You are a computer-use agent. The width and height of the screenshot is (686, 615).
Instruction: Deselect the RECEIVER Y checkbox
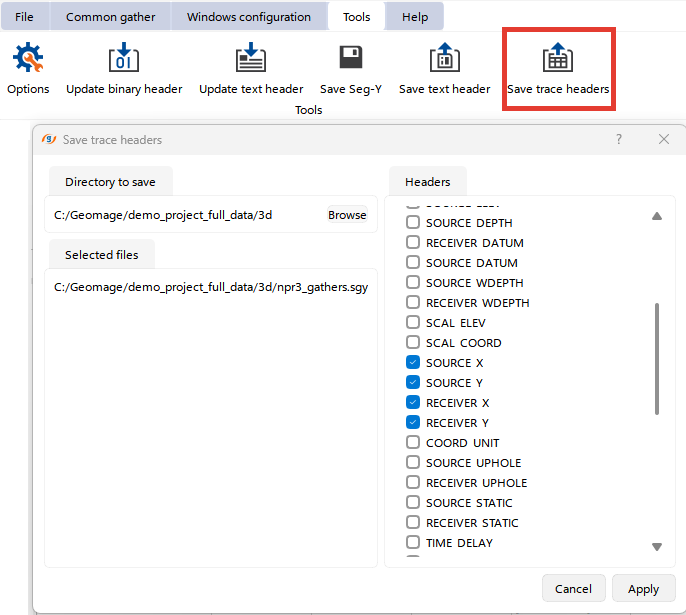[413, 422]
